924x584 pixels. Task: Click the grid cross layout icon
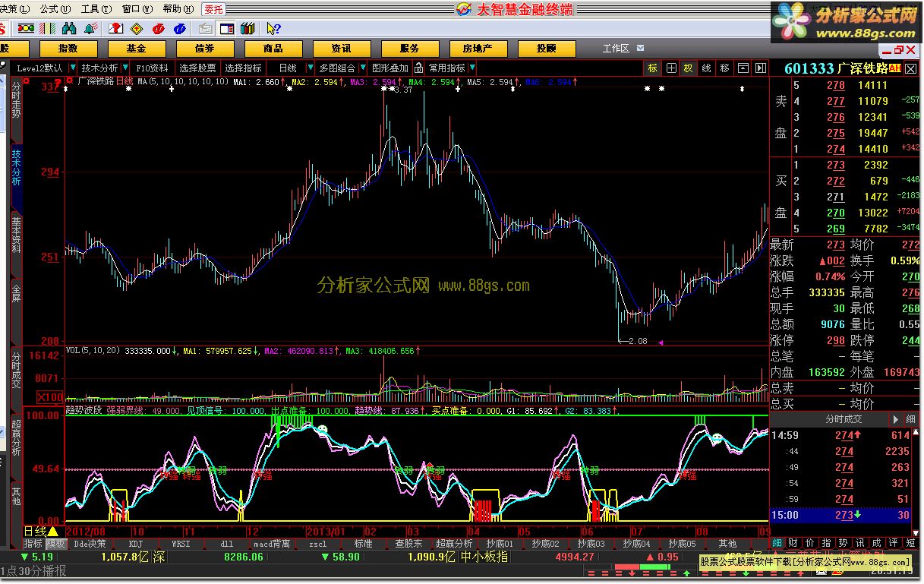671,68
